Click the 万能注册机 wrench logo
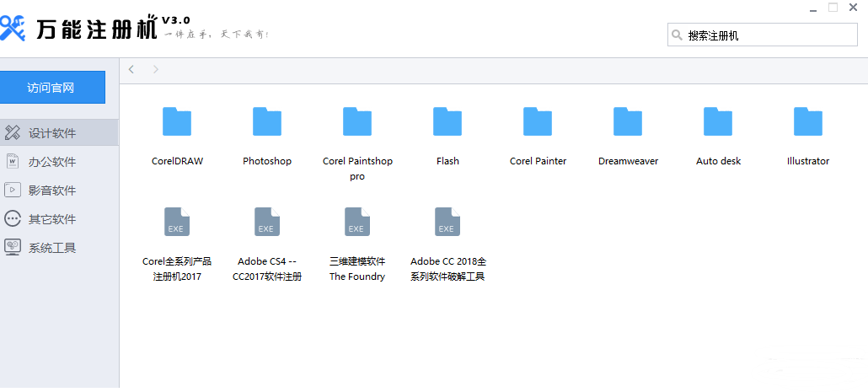The image size is (868, 392). pyautogui.click(x=12, y=27)
